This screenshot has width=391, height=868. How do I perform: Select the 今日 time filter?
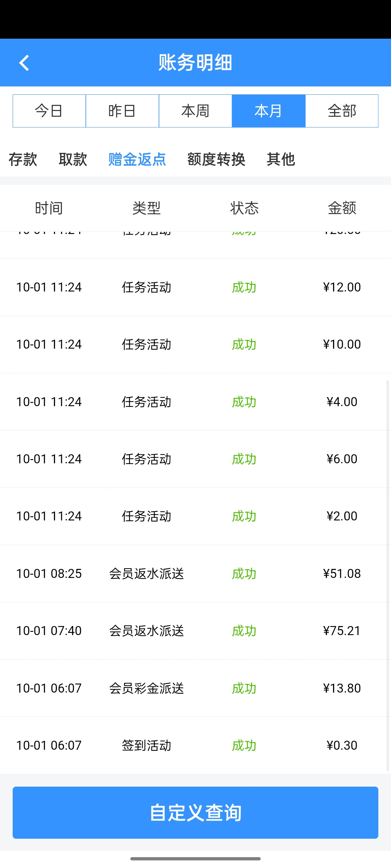[x=49, y=111]
